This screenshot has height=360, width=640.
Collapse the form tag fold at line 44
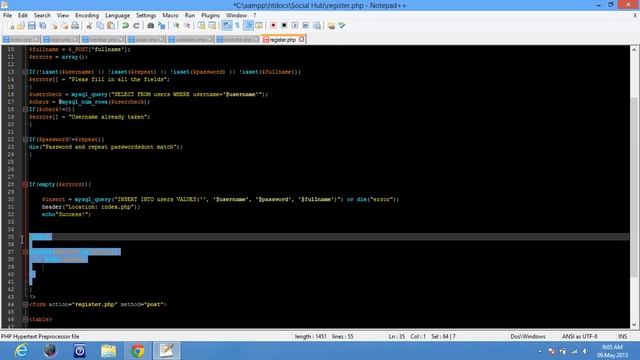[x=25, y=304]
